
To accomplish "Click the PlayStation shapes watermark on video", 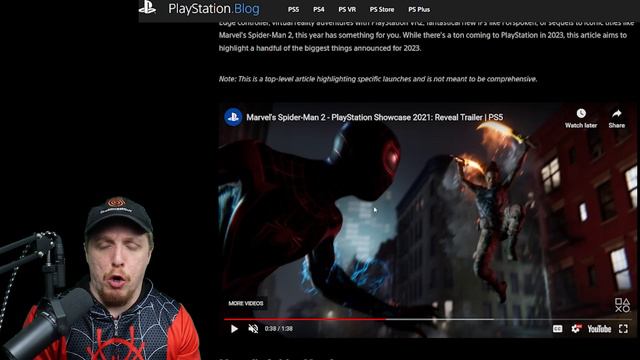I will click(x=622, y=305).
